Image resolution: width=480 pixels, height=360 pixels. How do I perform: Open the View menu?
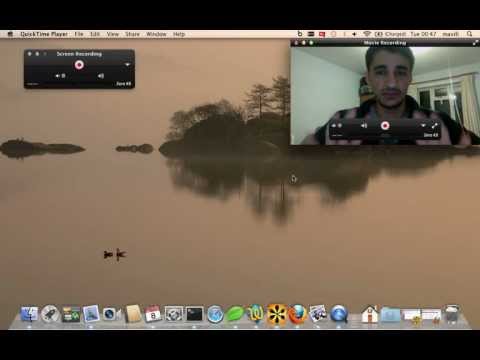[113, 34]
